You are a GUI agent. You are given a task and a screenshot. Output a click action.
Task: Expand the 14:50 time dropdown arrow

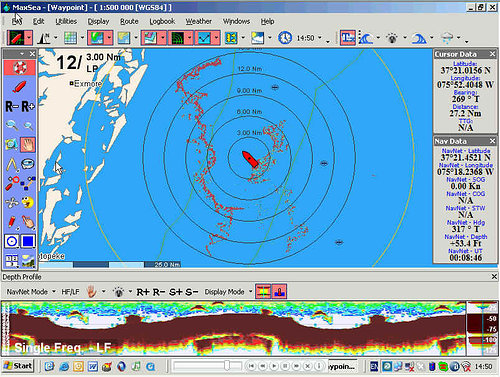pos(320,38)
